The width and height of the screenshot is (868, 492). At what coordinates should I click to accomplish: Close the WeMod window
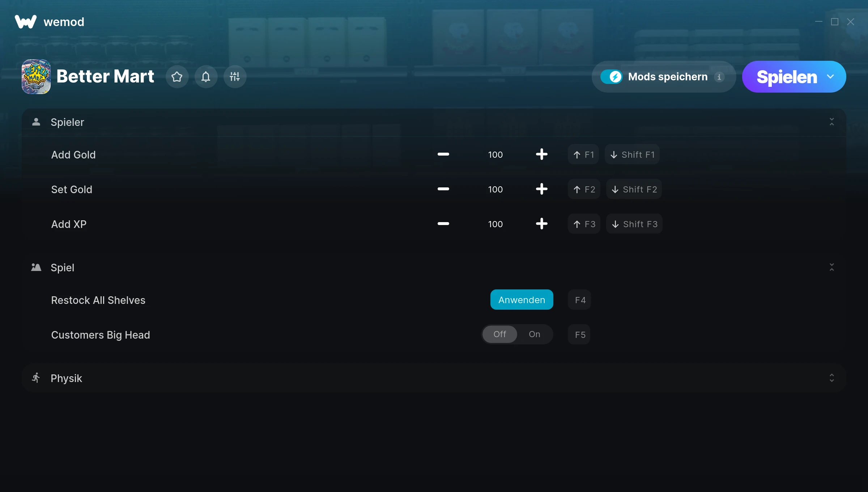tap(851, 22)
